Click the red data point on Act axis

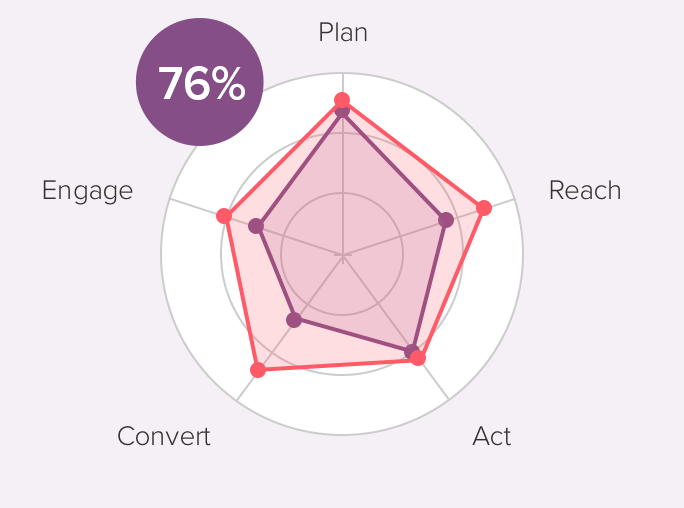419,357
